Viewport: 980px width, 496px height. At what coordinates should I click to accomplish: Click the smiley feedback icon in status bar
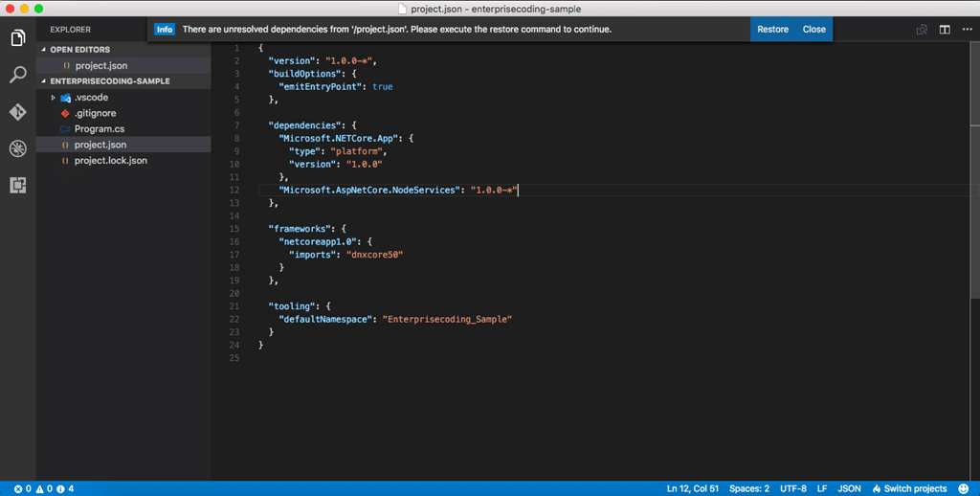pos(964,488)
